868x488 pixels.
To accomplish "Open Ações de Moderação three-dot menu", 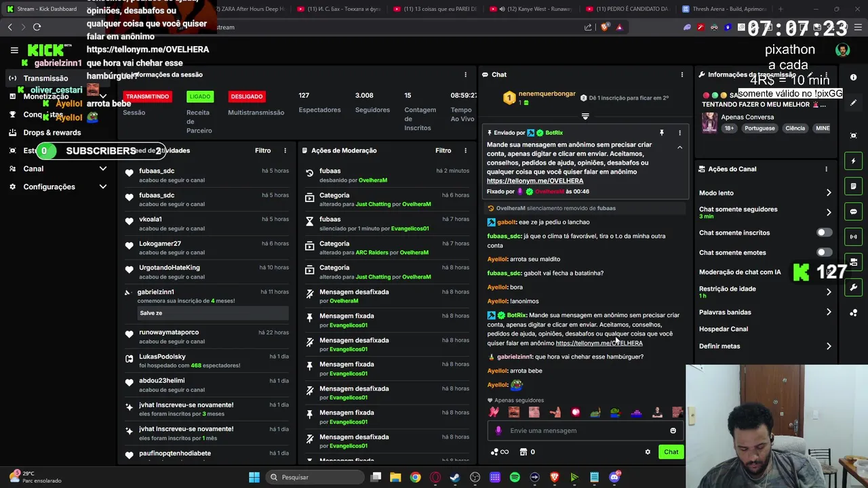I will click(465, 150).
